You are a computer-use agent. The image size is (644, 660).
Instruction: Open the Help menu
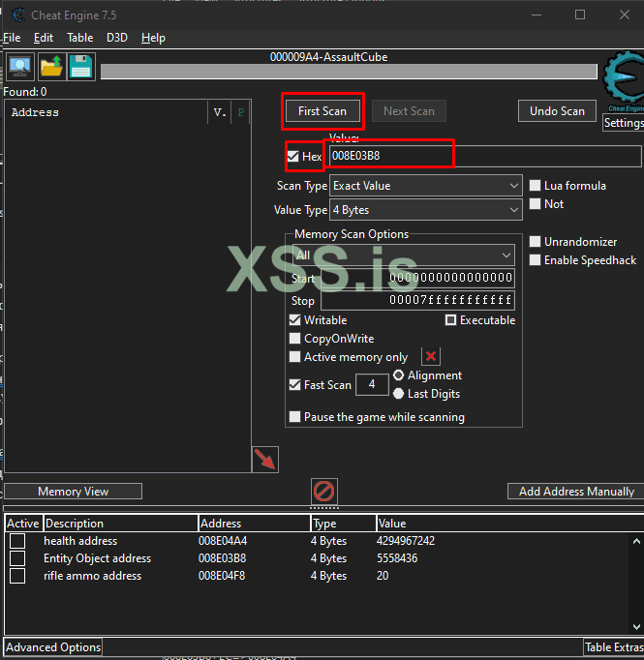pyautogui.click(x=153, y=38)
